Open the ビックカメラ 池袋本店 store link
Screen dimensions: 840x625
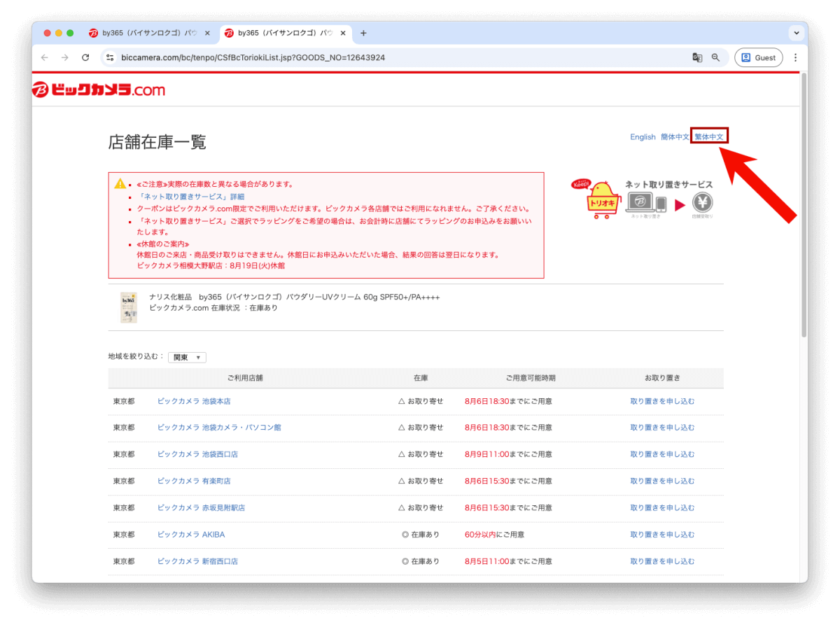coord(194,402)
